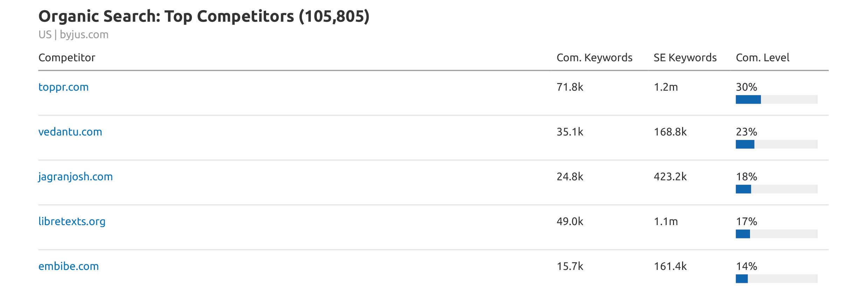
Task: Click jagranjosh.com's 18% competition bar
Action: (x=776, y=189)
